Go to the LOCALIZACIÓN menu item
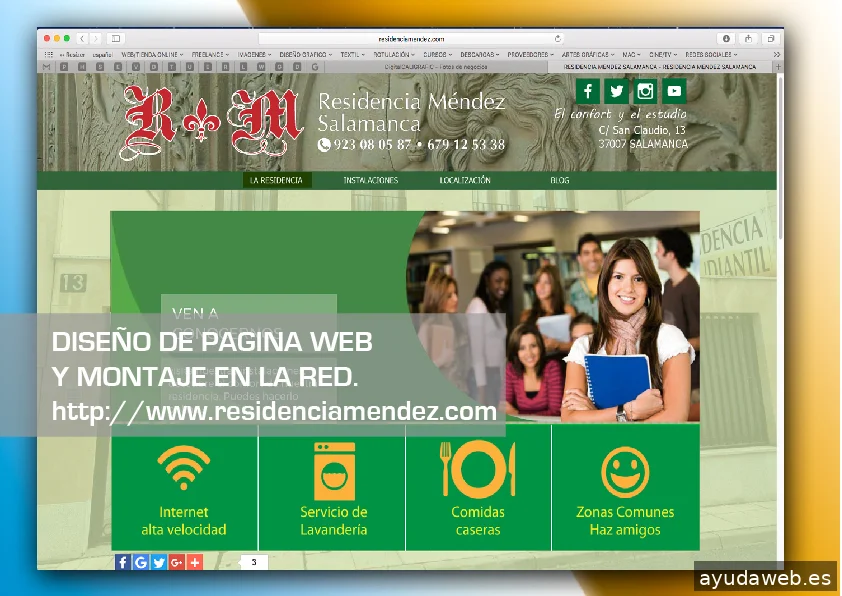 (465, 180)
